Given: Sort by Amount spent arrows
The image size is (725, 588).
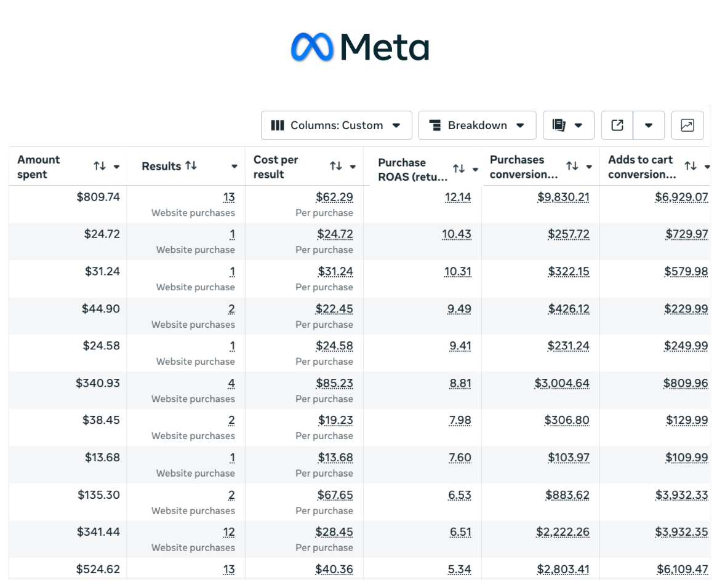Looking at the screenshot, I should tap(100, 166).
